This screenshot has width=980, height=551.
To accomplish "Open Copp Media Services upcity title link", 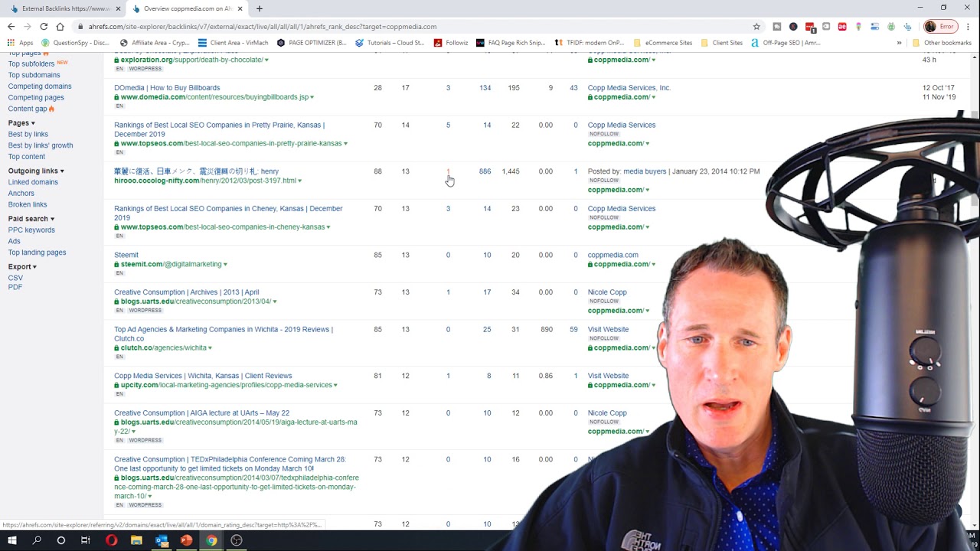I will tap(203, 376).
